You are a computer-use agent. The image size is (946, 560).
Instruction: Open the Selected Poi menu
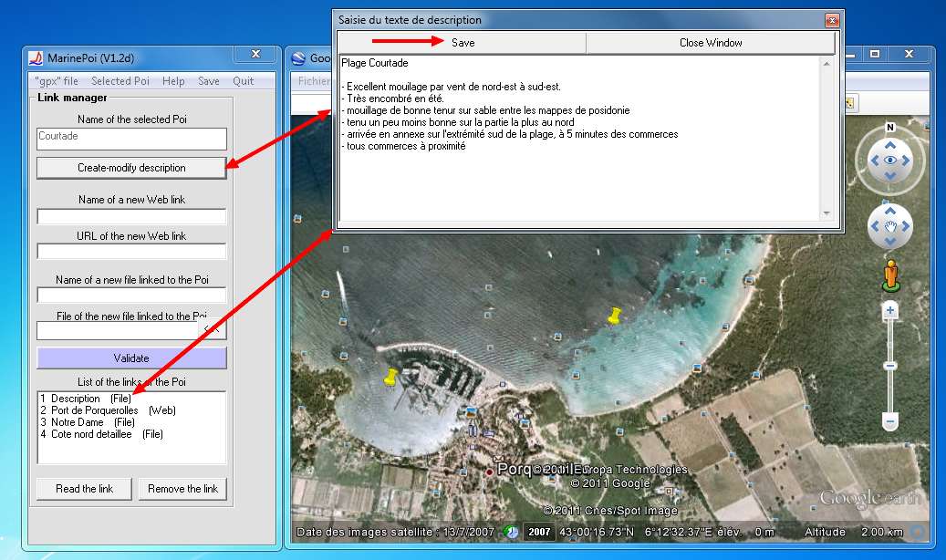(x=120, y=81)
